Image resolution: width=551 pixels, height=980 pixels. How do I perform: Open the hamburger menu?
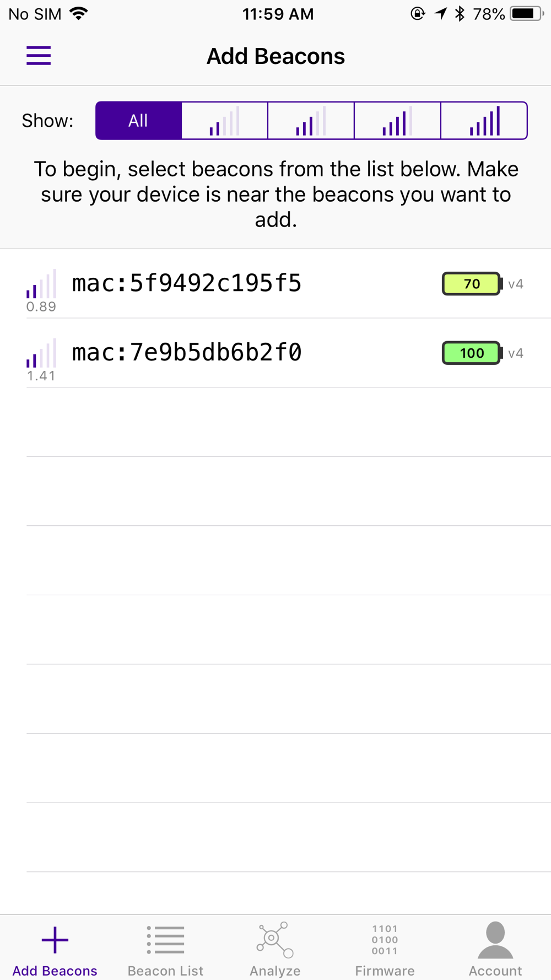tap(39, 56)
